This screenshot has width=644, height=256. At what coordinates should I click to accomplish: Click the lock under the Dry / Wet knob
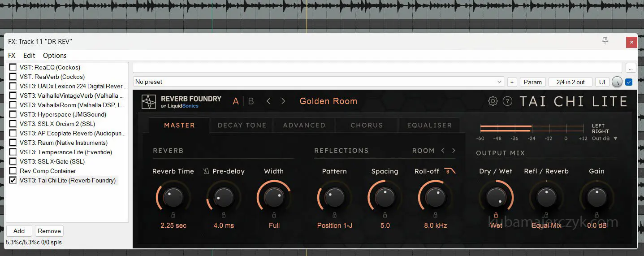(x=496, y=215)
